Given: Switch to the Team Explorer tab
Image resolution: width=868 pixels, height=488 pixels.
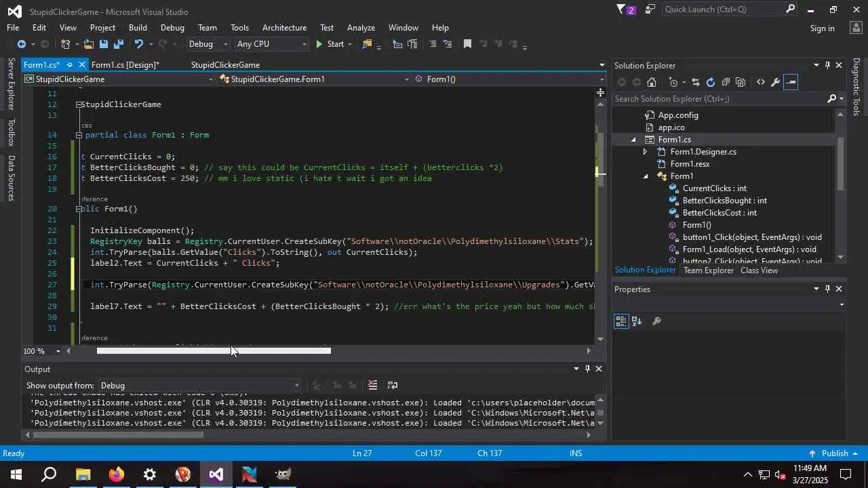Looking at the screenshot, I should tap(709, 270).
